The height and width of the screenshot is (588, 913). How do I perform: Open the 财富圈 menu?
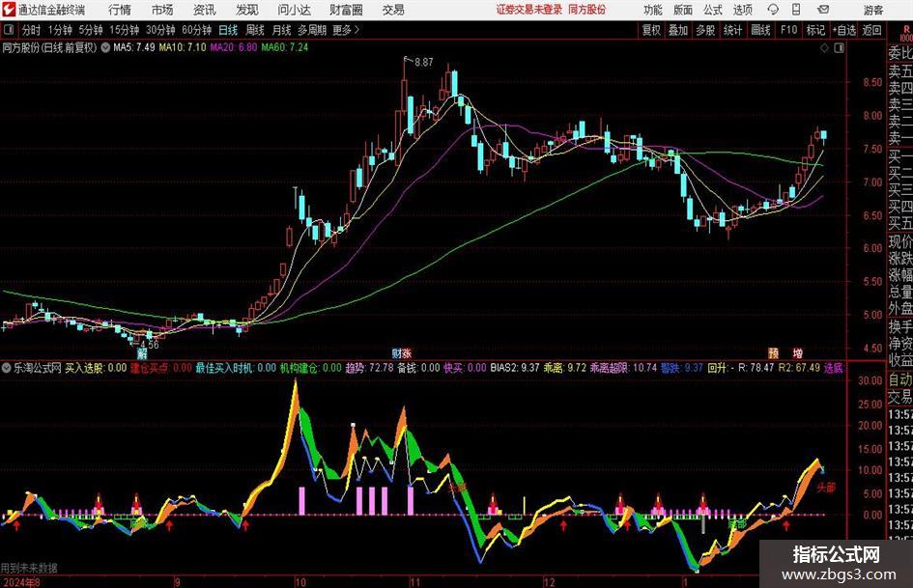click(x=346, y=10)
